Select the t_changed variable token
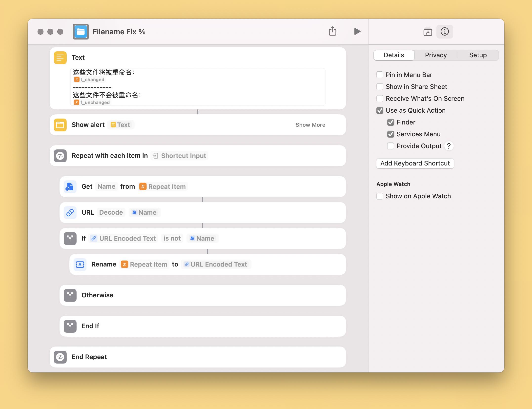 pyautogui.click(x=89, y=80)
